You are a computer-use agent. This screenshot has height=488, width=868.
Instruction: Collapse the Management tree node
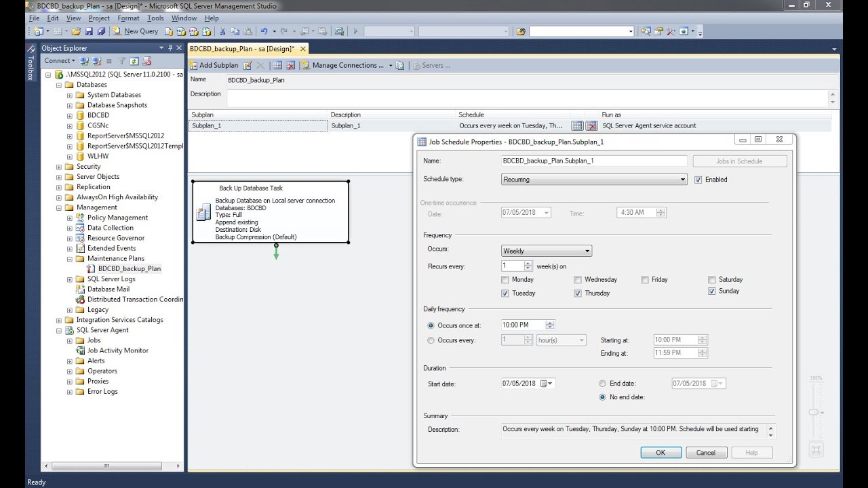[x=59, y=207]
